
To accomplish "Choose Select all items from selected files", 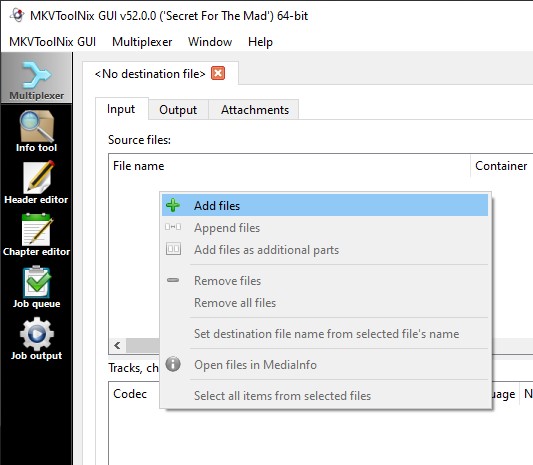I will pyautogui.click(x=325, y=395).
